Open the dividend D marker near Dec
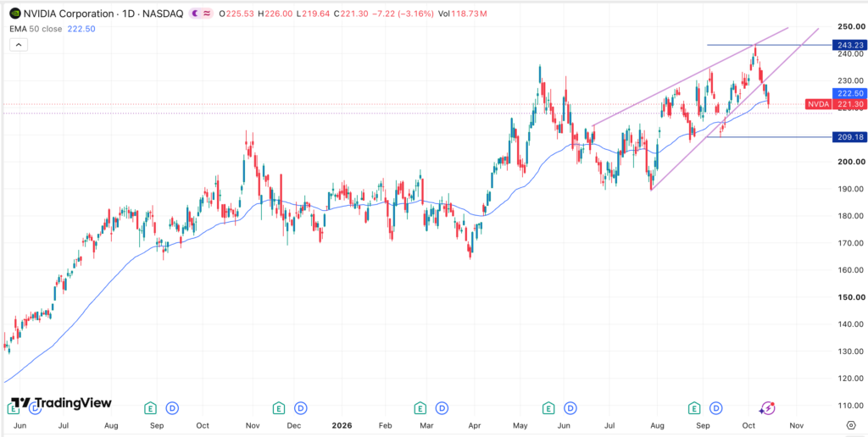868x437 pixels. pyautogui.click(x=301, y=408)
